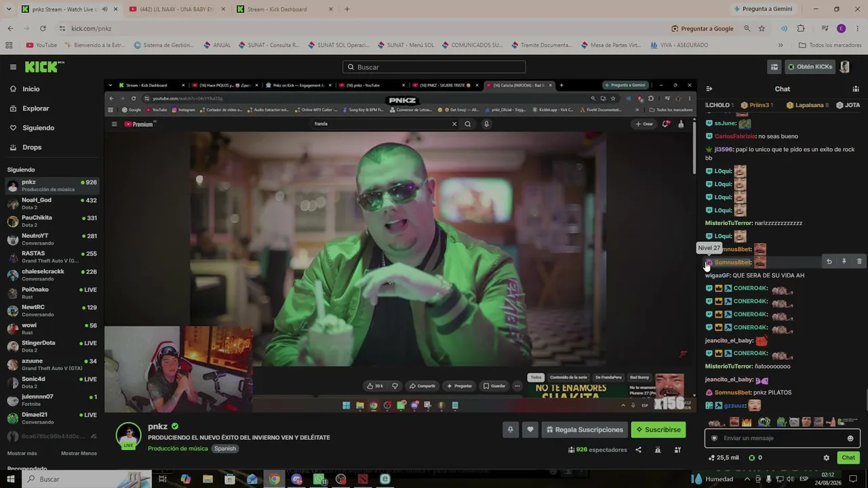Click the Suscribirse button

tap(658, 430)
